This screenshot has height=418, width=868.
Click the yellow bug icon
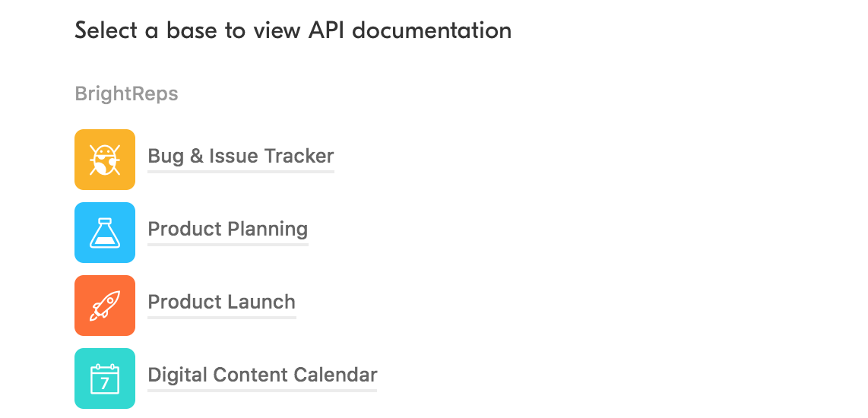(105, 160)
